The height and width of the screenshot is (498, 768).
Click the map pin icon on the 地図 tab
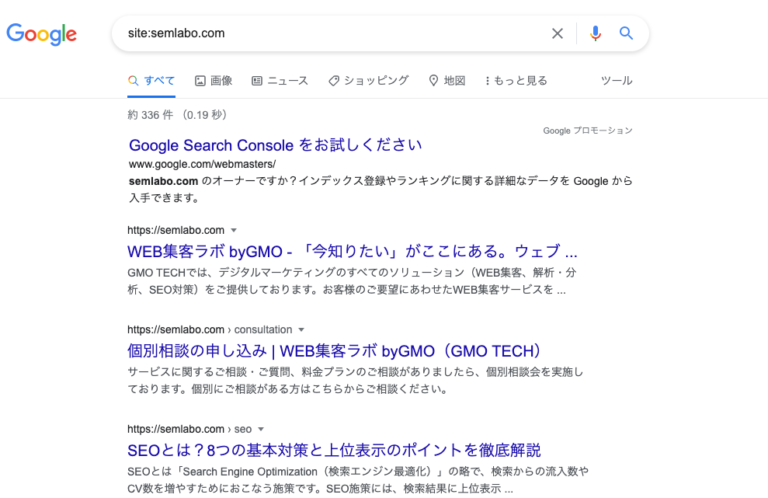(433, 81)
